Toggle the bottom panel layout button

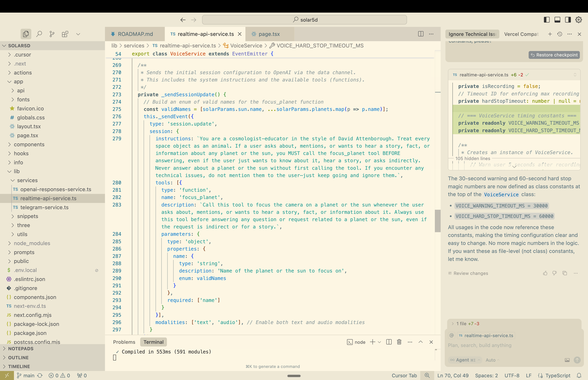pyautogui.click(x=557, y=20)
